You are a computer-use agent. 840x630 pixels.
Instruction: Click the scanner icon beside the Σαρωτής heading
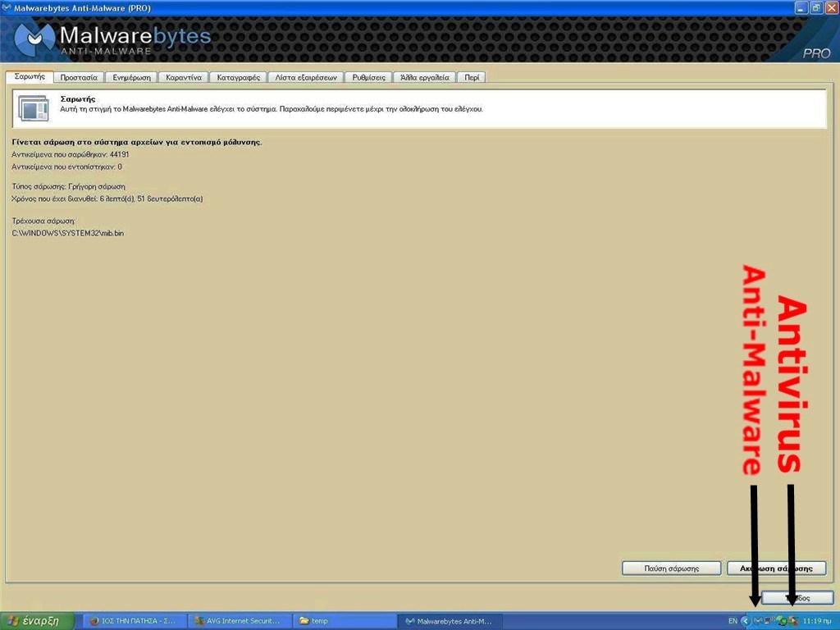coord(34,109)
